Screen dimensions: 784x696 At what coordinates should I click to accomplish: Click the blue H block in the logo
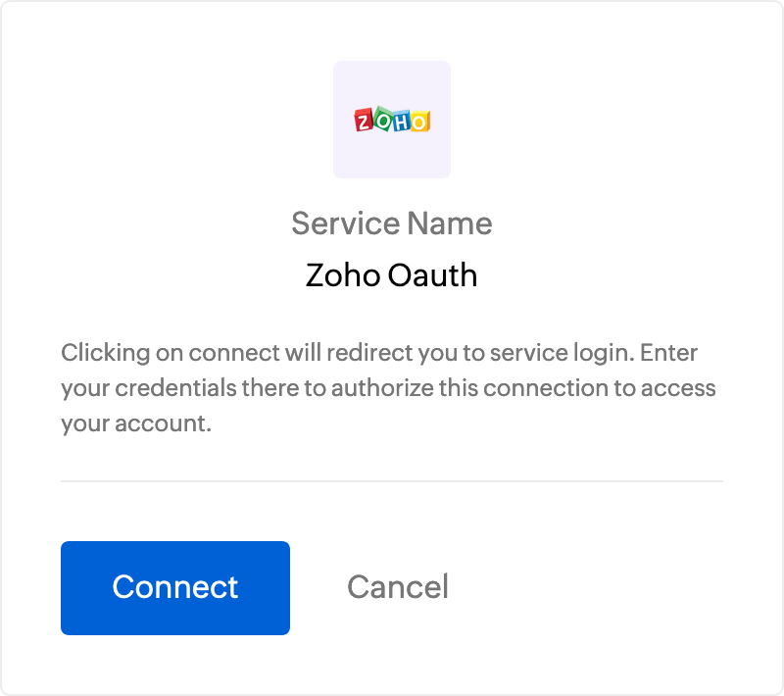[x=401, y=123]
